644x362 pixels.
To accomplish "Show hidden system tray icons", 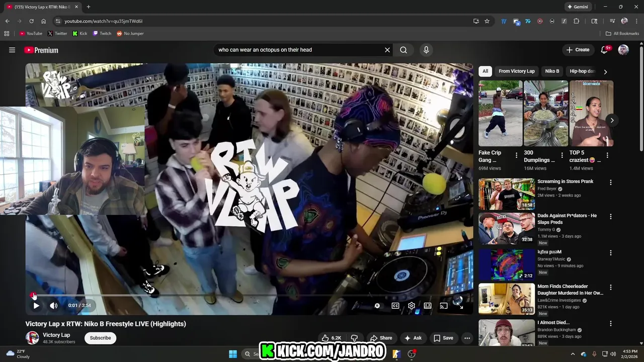I will tap(573, 354).
